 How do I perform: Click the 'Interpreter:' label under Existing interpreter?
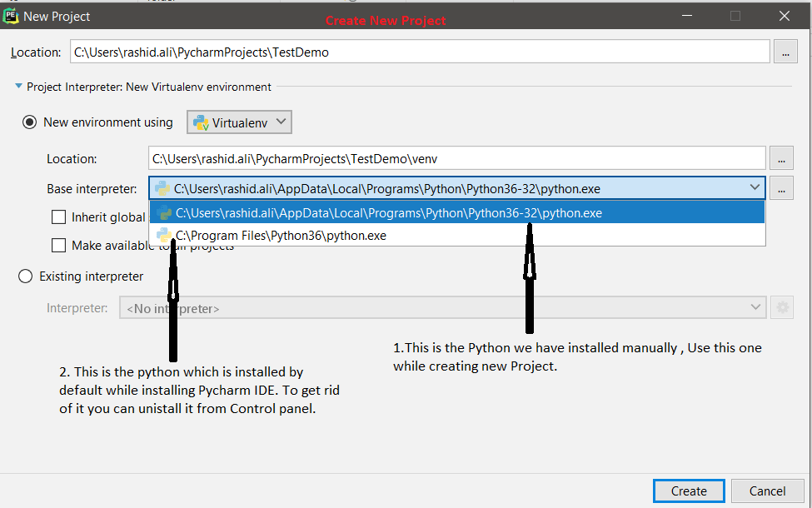coord(77,308)
